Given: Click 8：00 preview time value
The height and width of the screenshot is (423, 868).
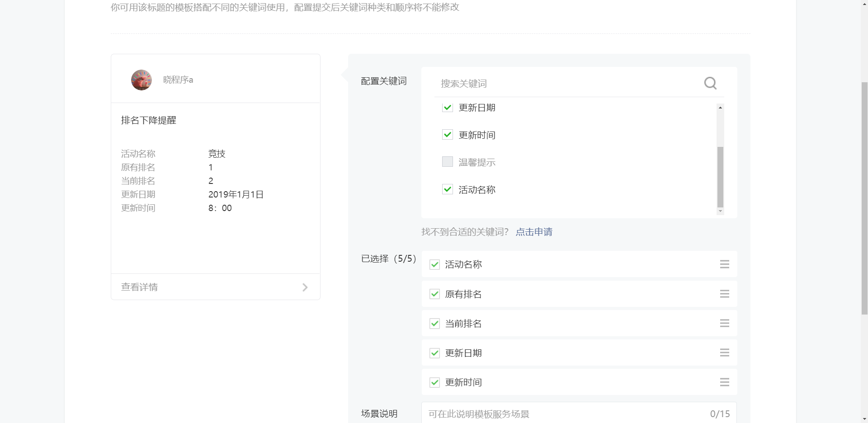Looking at the screenshot, I should coord(220,208).
